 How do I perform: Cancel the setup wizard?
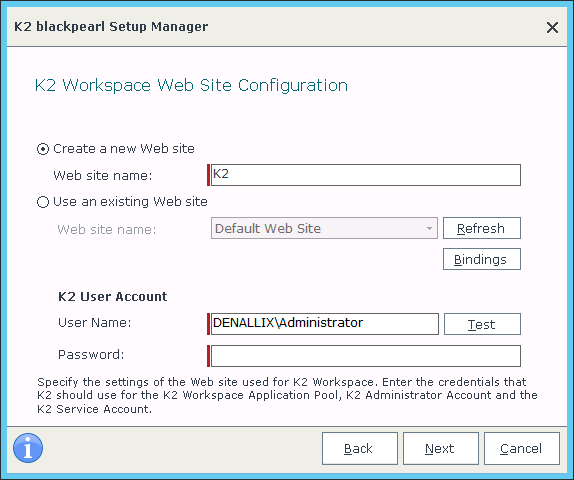click(x=522, y=449)
